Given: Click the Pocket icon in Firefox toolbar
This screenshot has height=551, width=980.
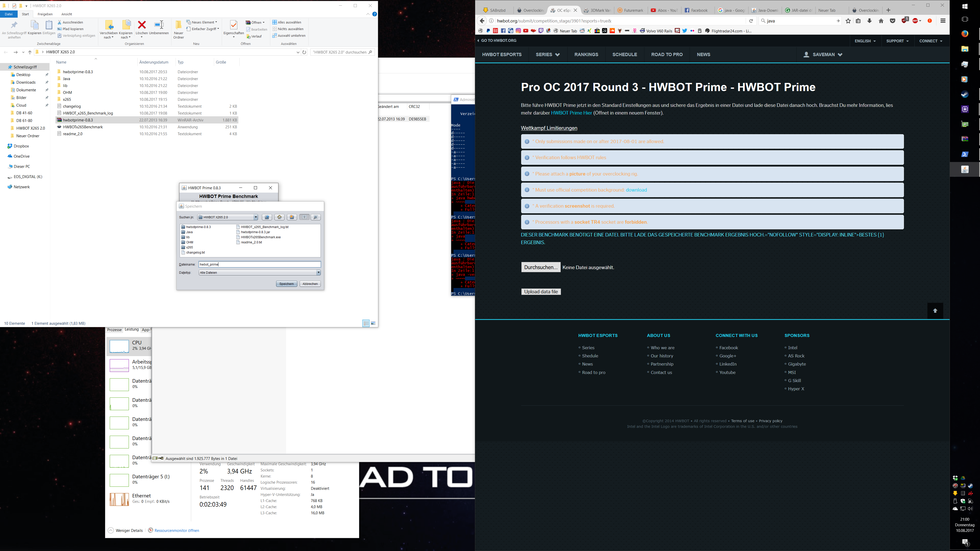Looking at the screenshot, I should pyautogui.click(x=892, y=21).
